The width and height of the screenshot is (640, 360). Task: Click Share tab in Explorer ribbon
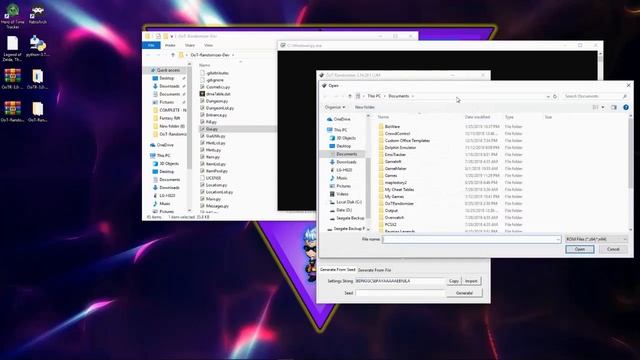coord(190,45)
